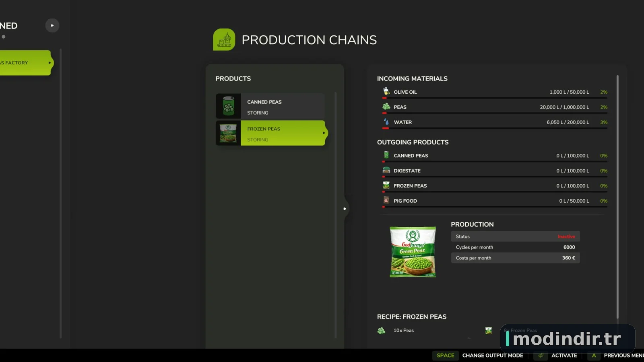Click the Activate button
This screenshot has height=362, width=644.
[564, 356]
